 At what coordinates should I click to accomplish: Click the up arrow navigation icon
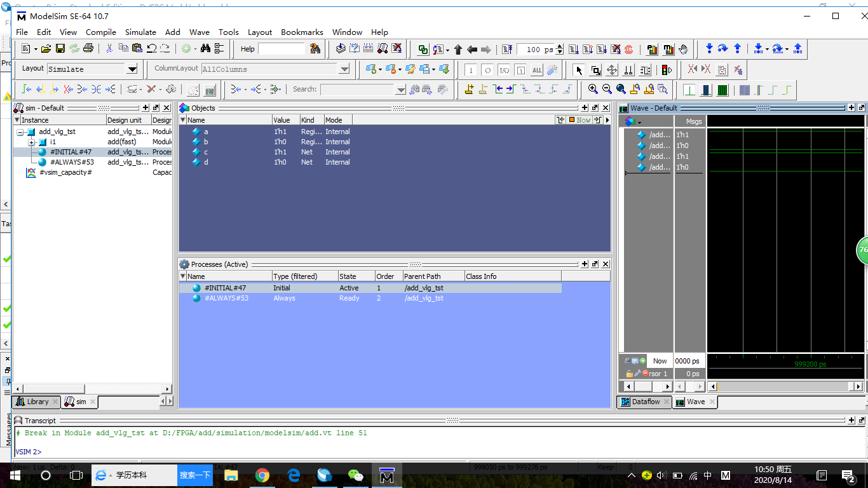pyautogui.click(x=458, y=49)
